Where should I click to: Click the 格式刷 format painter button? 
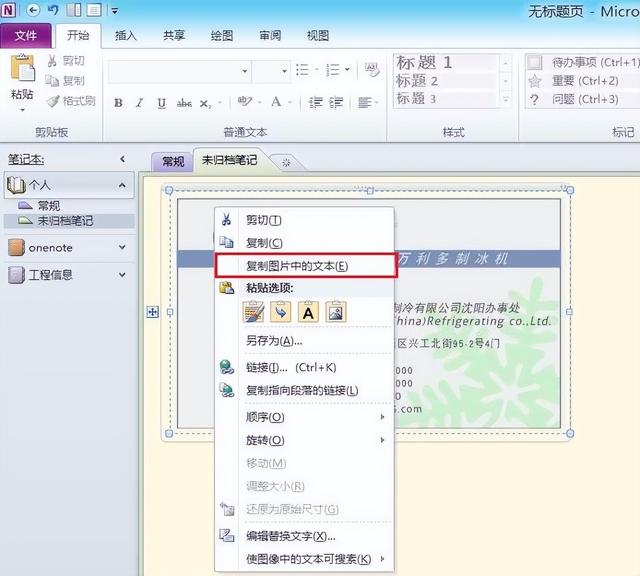coord(71,101)
